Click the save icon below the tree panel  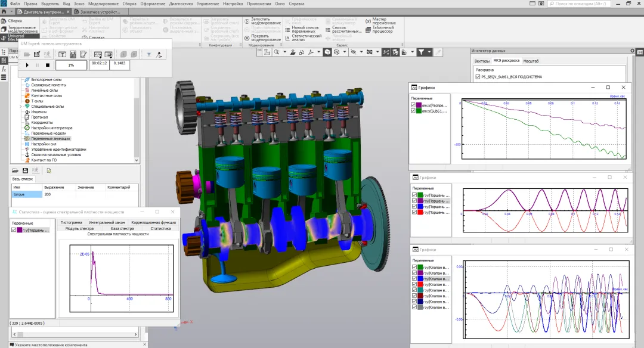(x=25, y=170)
